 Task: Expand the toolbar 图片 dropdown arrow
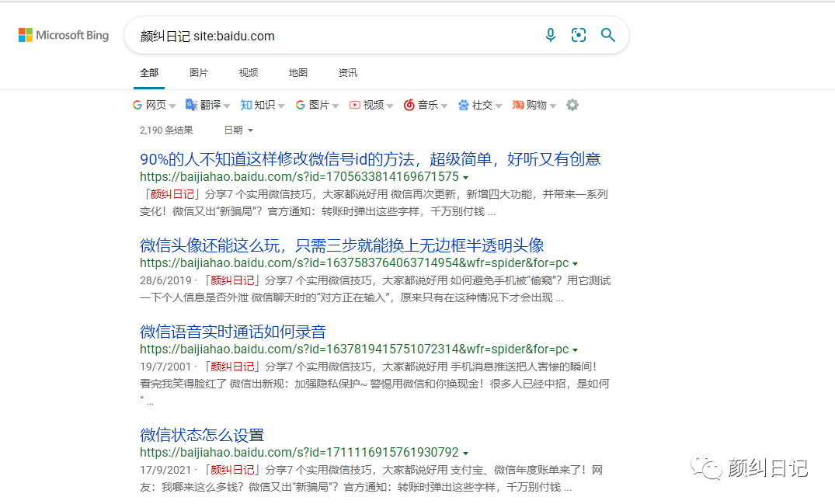tap(336, 106)
